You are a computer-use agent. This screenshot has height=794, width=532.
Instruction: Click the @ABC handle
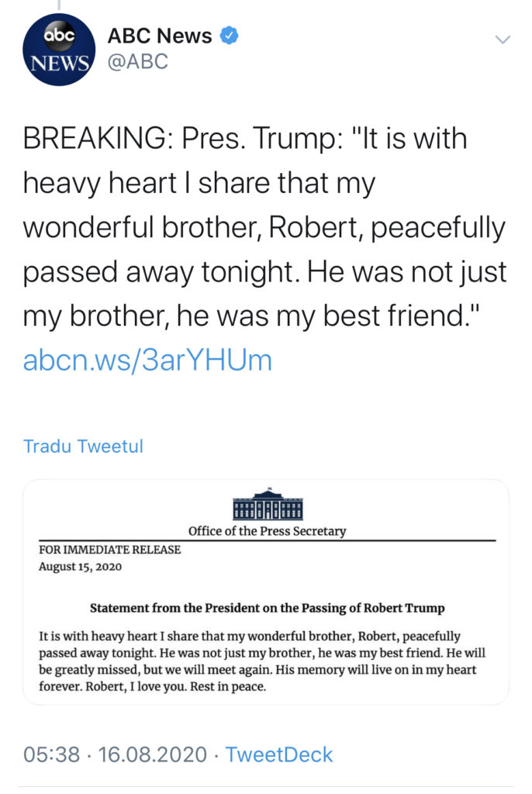click(x=138, y=62)
